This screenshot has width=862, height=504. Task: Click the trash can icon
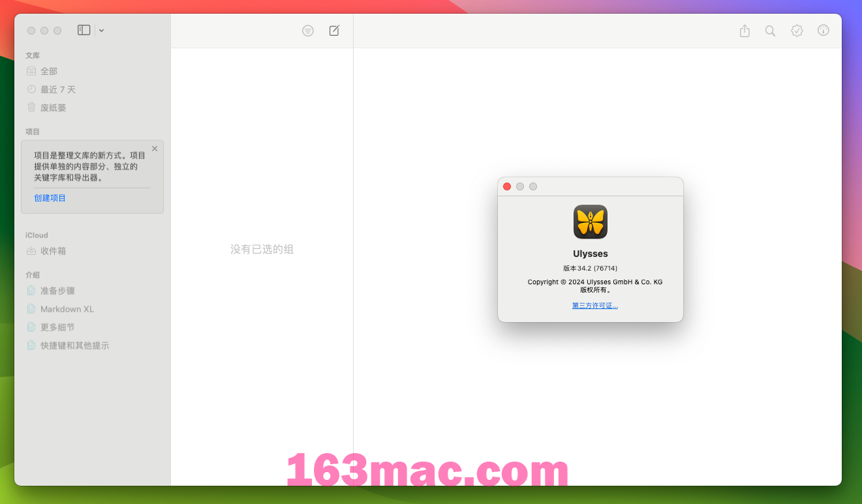point(31,107)
